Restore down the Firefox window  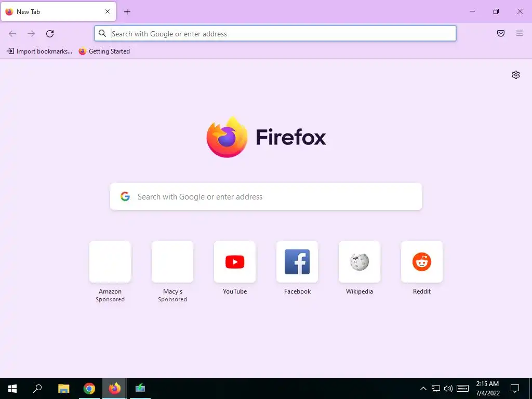point(496,11)
